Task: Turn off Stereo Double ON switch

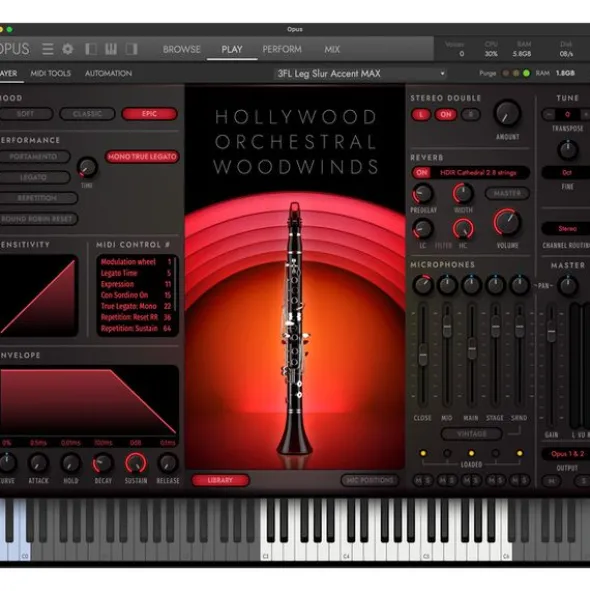Action: 446,115
